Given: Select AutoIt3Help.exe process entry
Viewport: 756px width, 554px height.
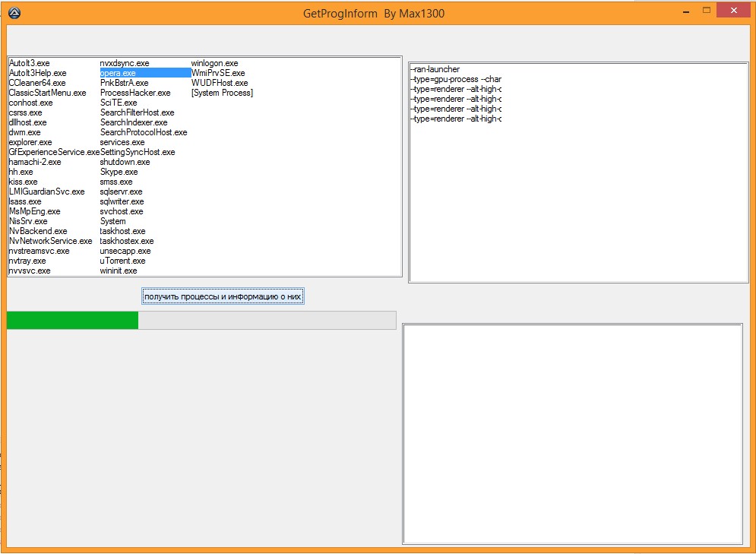Looking at the screenshot, I should pyautogui.click(x=38, y=73).
